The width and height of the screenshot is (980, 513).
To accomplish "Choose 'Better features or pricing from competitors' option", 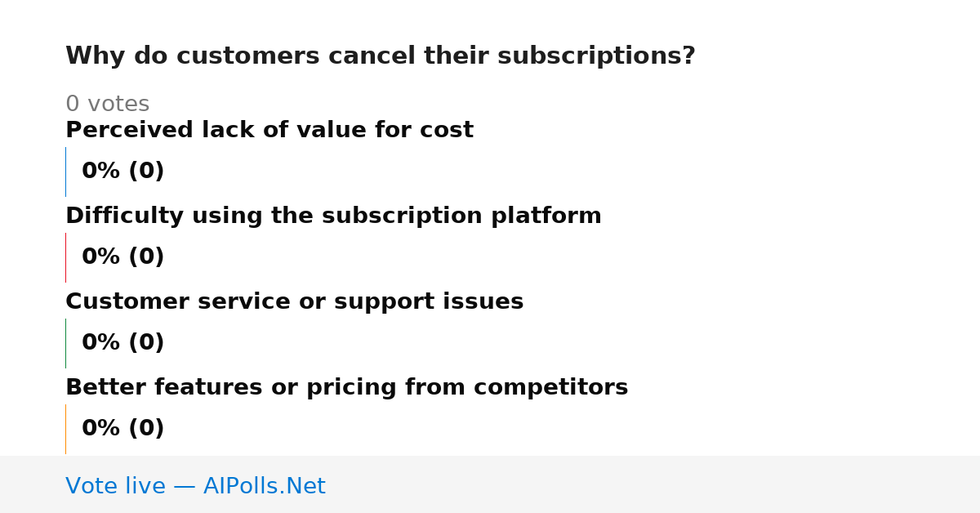I will (347, 387).
